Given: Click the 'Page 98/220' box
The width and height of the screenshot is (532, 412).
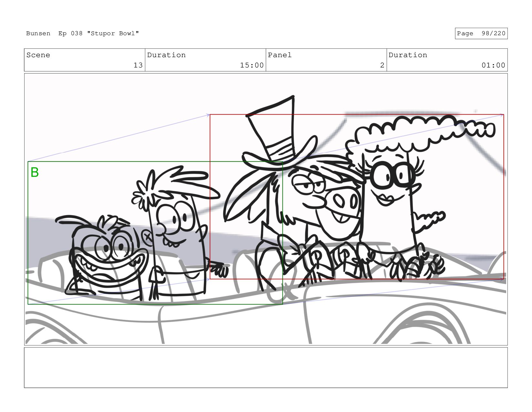Looking at the screenshot, I should click(x=481, y=34).
